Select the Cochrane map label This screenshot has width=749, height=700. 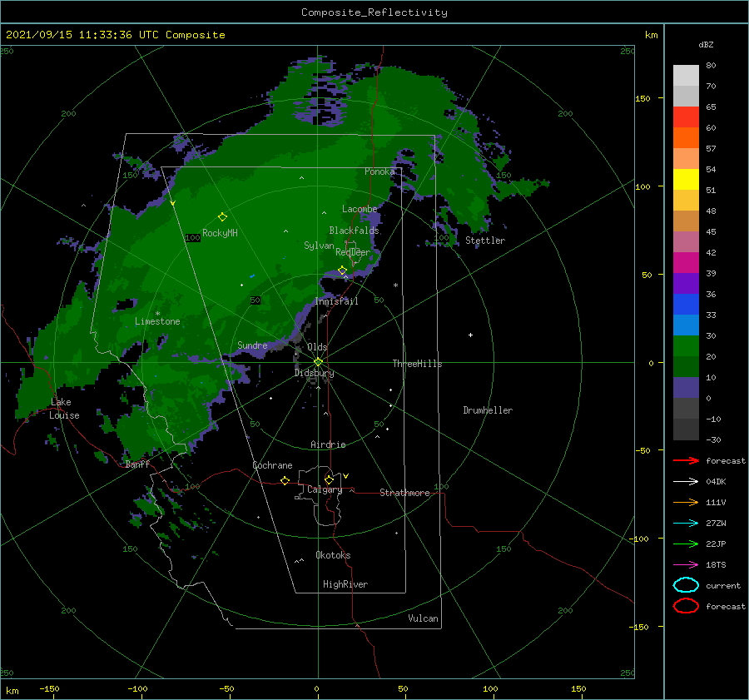[272, 465]
